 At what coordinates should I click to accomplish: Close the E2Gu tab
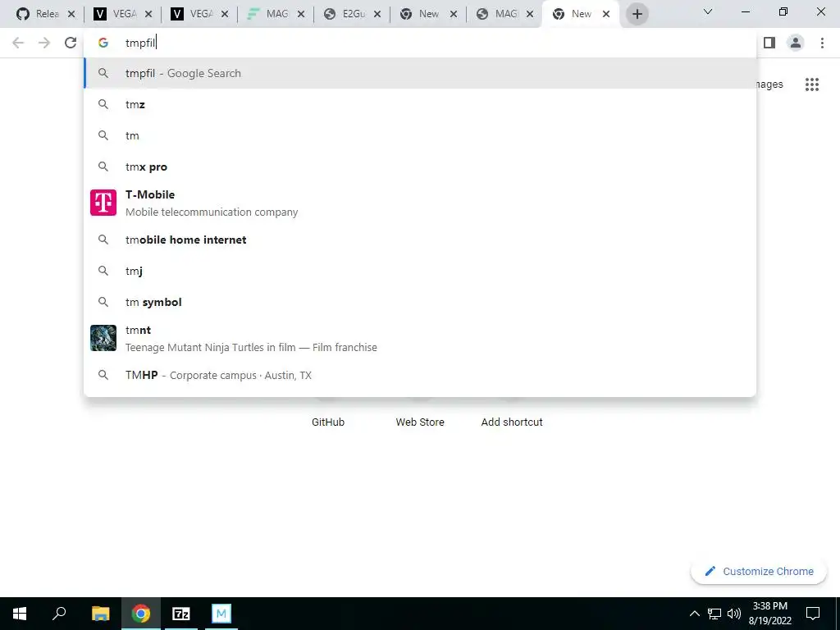[x=377, y=15]
